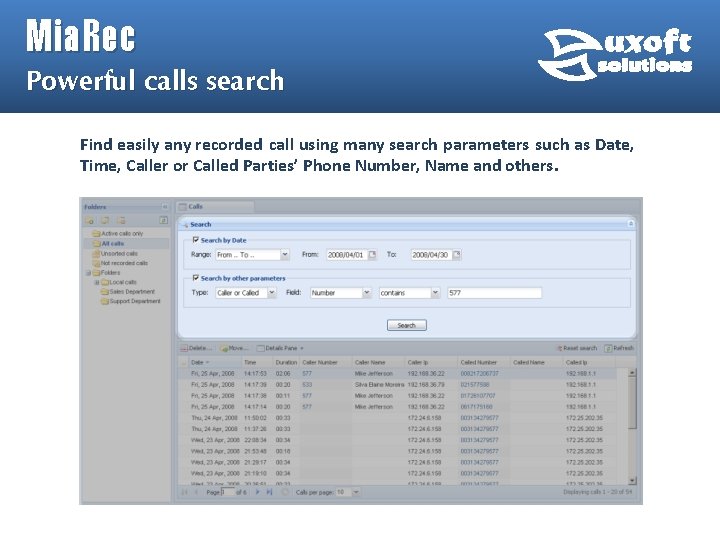This screenshot has width=720, height=540.
Task: Open the Calls per page dropdown
Action: pos(355,492)
